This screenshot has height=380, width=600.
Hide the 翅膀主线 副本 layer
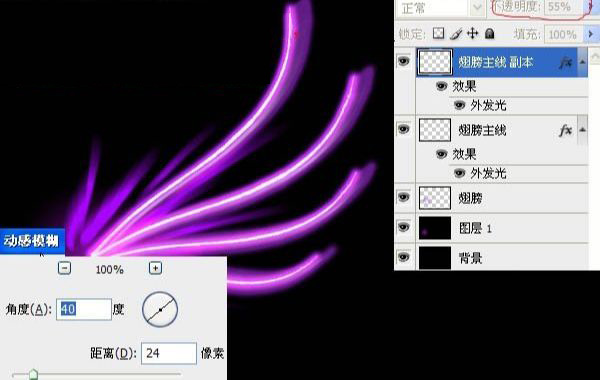click(x=404, y=61)
